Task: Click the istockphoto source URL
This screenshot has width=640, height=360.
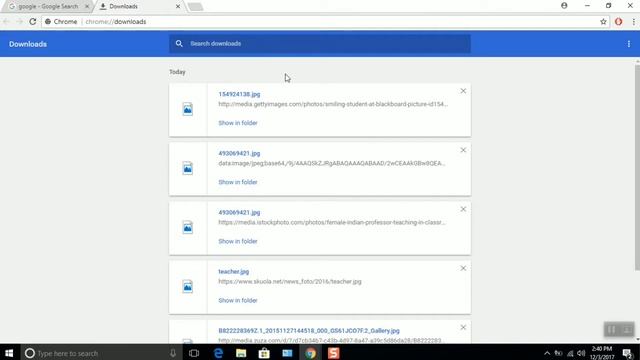Action: coord(332,222)
